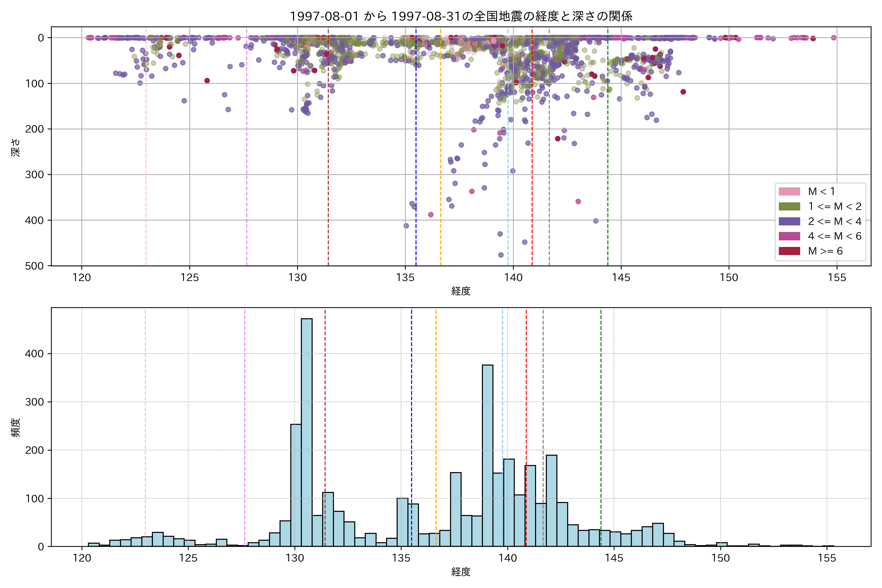This screenshot has width=882, height=588.
Task: Click the 400 frequency tick label on the histogram
Action: pyautogui.click(x=34, y=354)
